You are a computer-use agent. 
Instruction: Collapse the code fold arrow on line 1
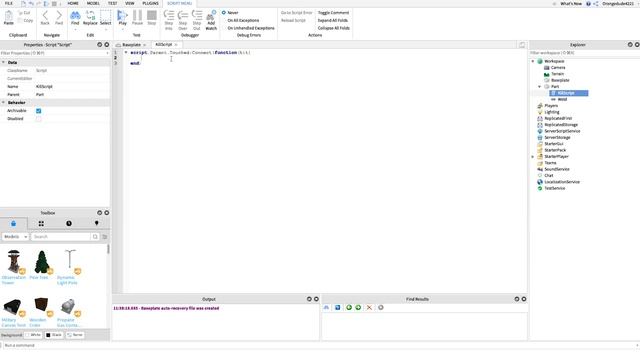click(126, 52)
